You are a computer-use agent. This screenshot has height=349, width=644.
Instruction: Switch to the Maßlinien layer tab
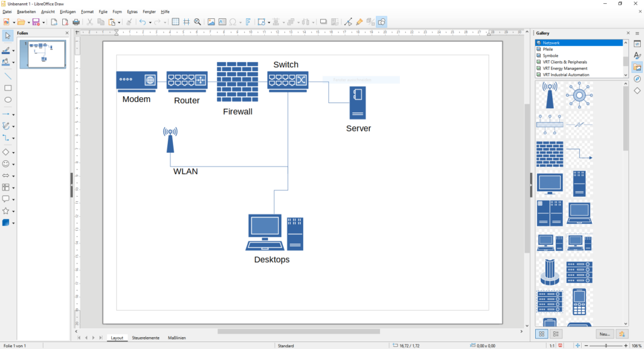pyautogui.click(x=176, y=338)
